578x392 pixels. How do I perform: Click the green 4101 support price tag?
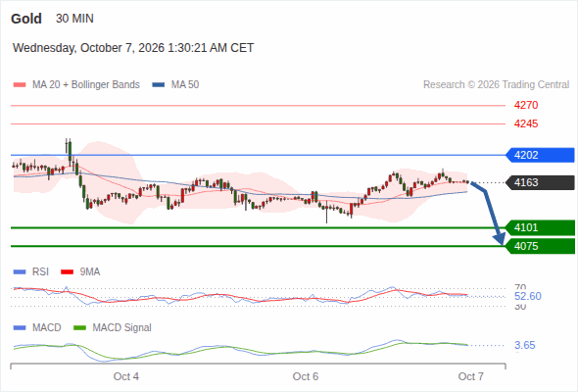pyautogui.click(x=540, y=227)
